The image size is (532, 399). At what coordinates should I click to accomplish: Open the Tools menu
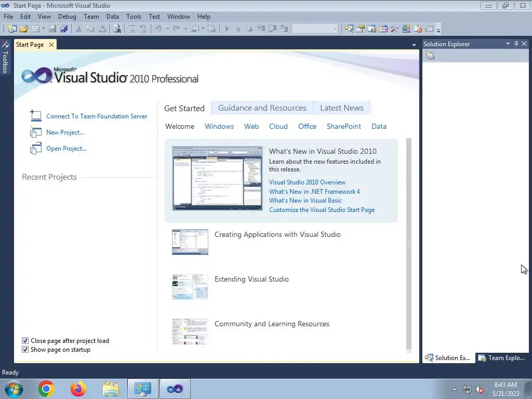tap(134, 16)
